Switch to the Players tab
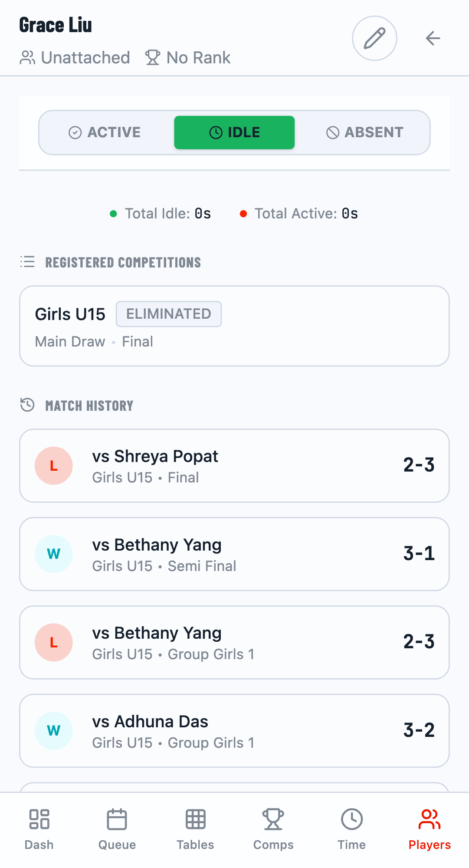Image resolution: width=469 pixels, height=868 pixels. pyautogui.click(x=429, y=828)
